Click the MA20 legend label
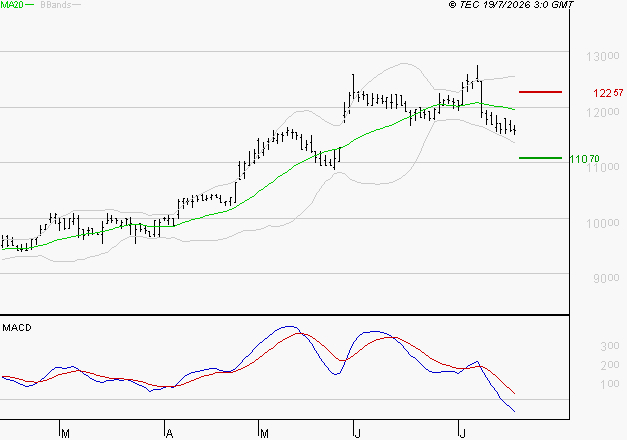Screen dimensions: 627x440 pyautogui.click(x=12, y=5)
